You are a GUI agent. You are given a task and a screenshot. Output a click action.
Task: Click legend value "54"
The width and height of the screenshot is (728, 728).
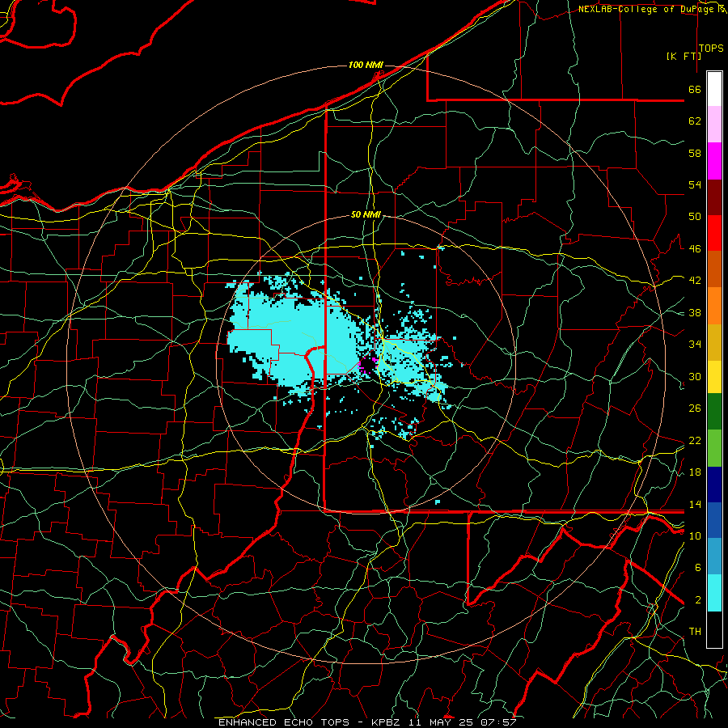695,184
